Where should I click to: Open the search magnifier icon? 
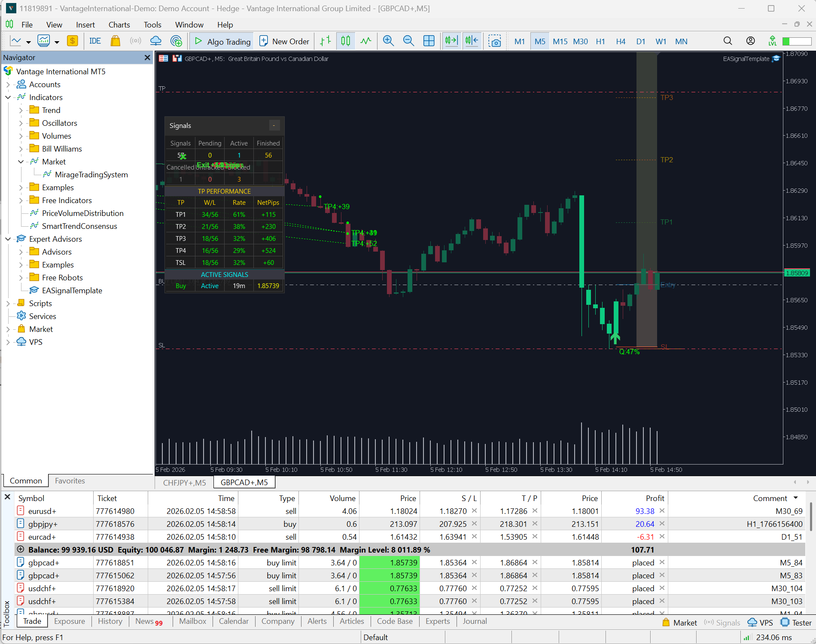pyautogui.click(x=728, y=41)
